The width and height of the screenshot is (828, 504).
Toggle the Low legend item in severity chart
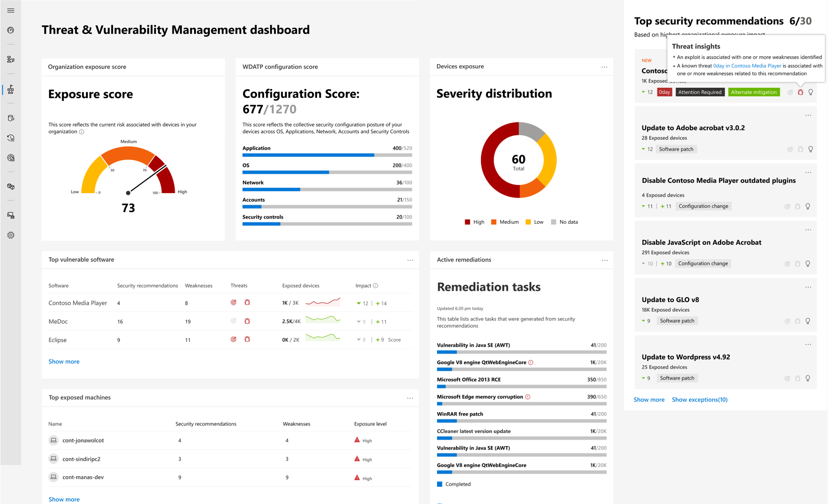(x=534, y=222)
